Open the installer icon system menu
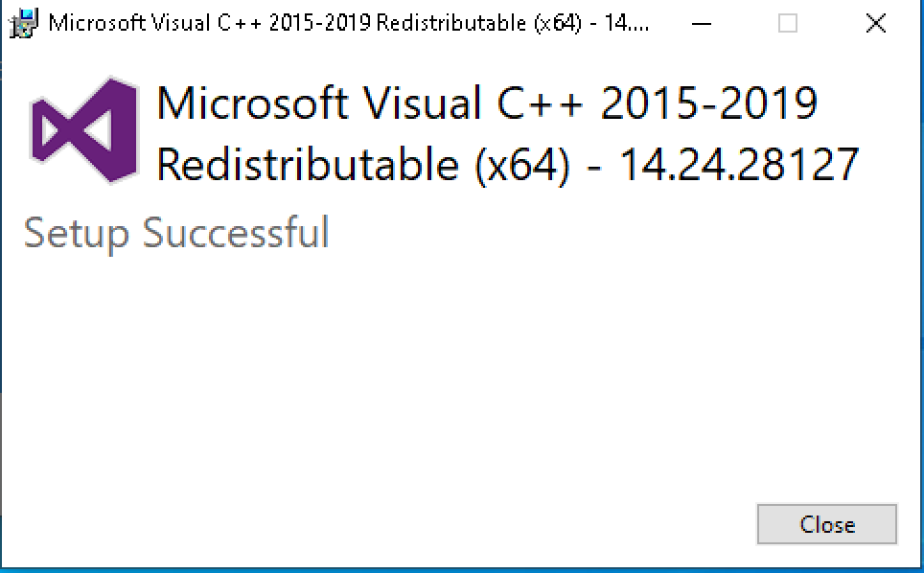Screen dimensions: 924x573 click(24, 24)
